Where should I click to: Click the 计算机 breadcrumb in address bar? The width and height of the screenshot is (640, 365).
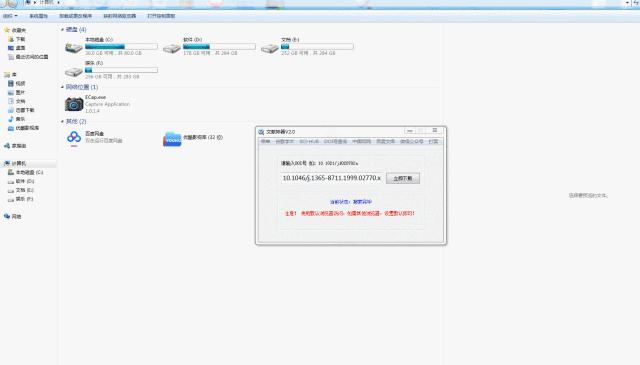46,2
